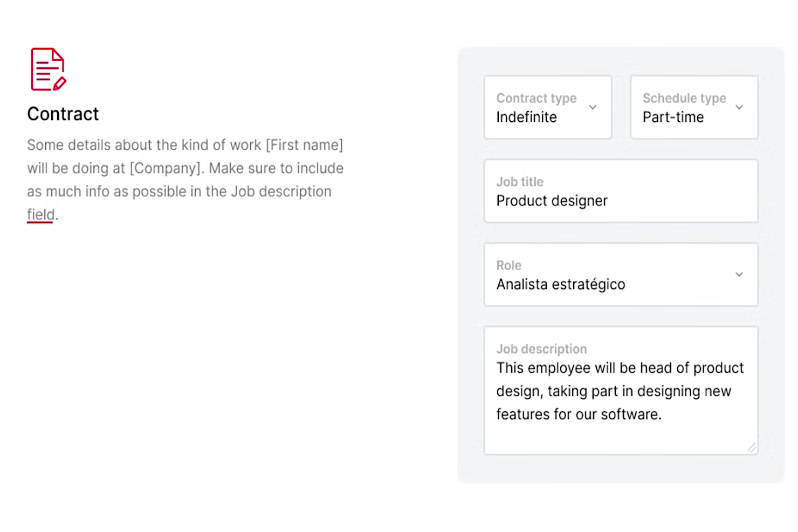
Task: Click the "Role" field label
Action: pyautogui.click(x=508, y=265)
